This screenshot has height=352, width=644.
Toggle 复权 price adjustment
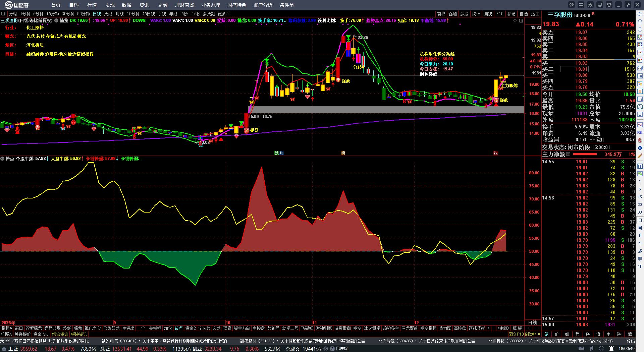point(441,14)
